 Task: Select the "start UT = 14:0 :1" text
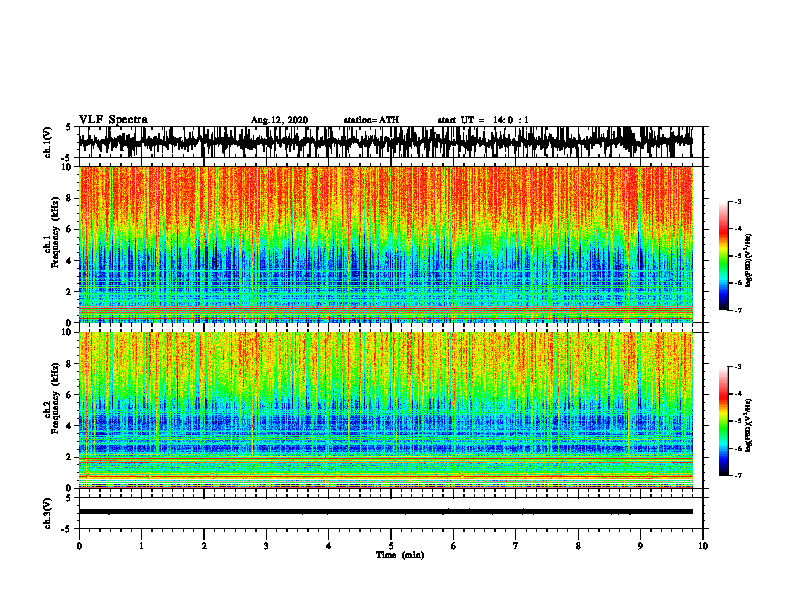(x=483, y=120)
